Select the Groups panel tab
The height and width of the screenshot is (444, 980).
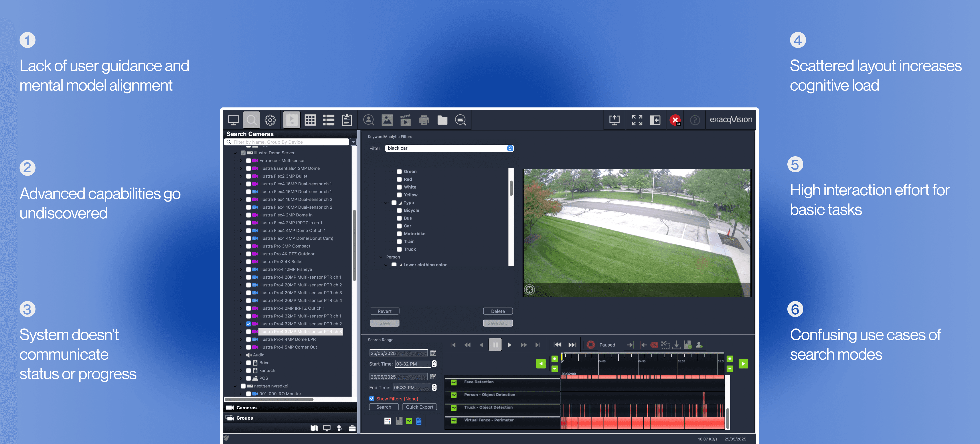(244, 418)
